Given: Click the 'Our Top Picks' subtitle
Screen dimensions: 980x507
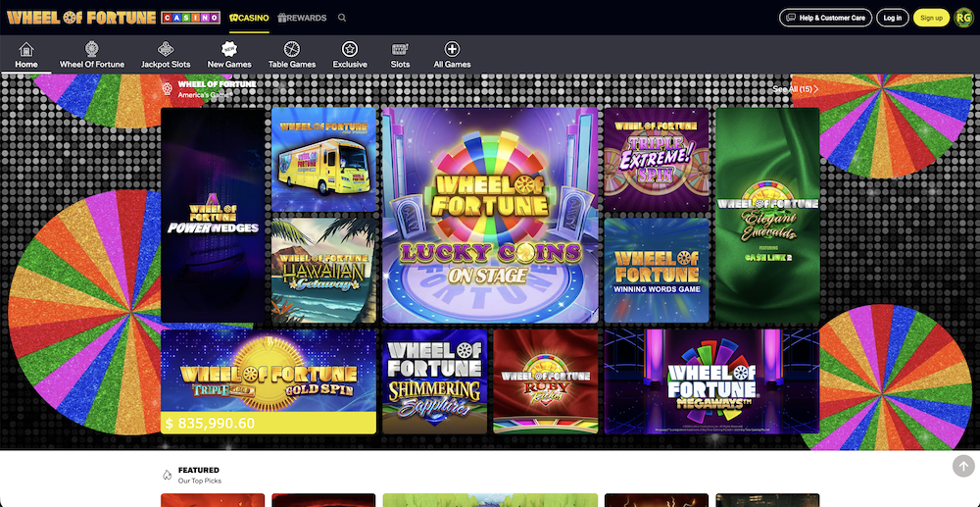Looking at the screenshot, I should click(x=199, y=481).
